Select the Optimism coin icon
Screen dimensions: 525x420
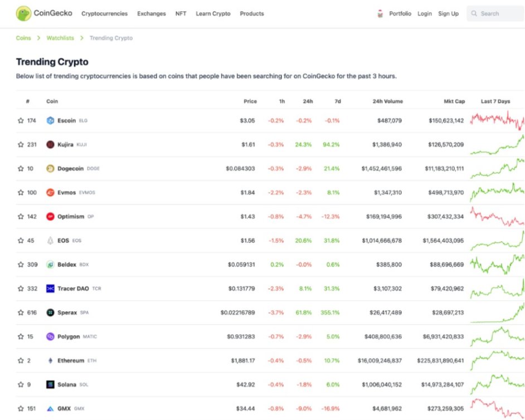pos(51,216)
